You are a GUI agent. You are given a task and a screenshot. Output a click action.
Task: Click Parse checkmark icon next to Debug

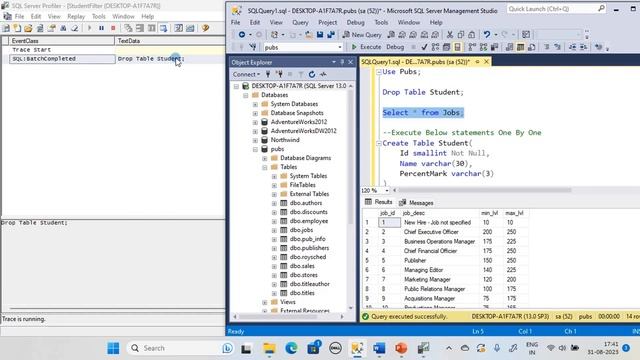click(x=424, y=47)
